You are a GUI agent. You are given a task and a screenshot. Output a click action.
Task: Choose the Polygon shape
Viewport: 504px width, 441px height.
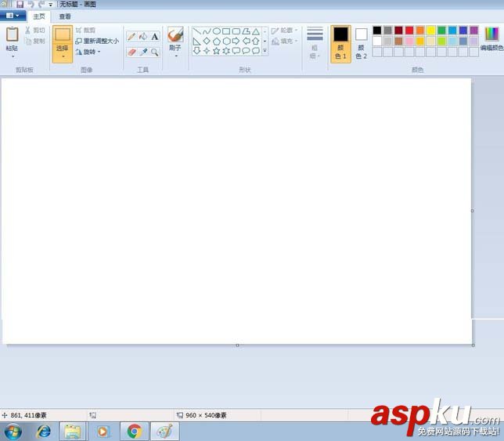click(x=246, y=31)
